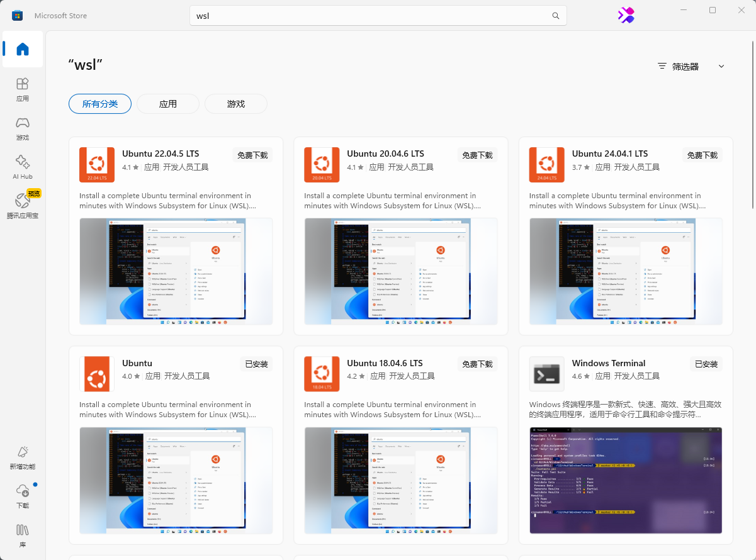Expand the 筛选器 chevron
The height and width of the screenshot is (560, 756).
[721, 66]
